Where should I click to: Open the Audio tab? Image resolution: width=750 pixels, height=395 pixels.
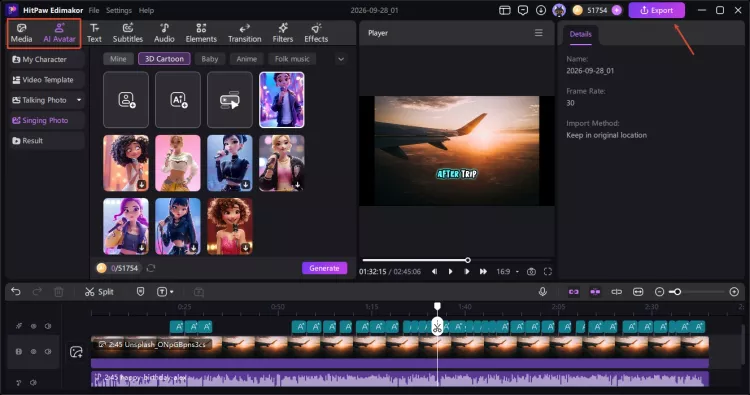(164, 33)
